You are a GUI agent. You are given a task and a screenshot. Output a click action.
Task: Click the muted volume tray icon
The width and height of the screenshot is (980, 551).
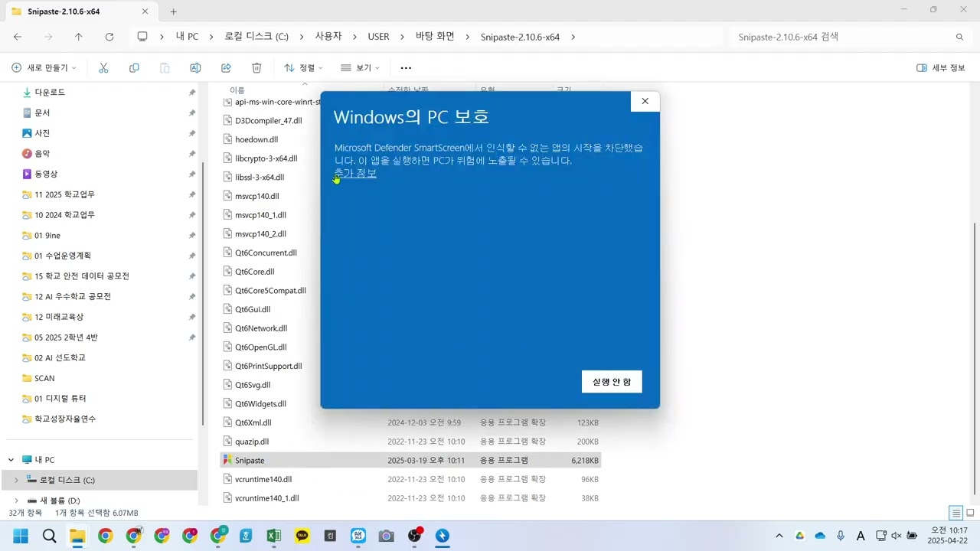(897, 536)
